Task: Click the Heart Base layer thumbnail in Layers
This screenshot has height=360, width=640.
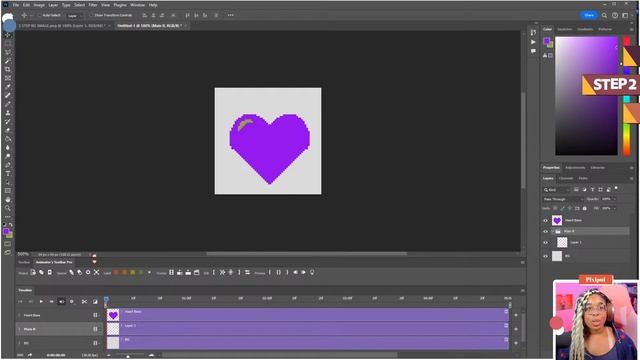Action: 557,220
